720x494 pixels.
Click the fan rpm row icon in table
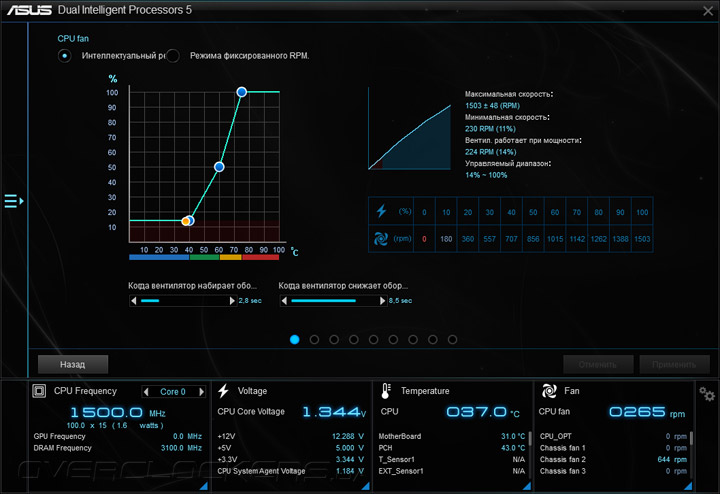point(381,239)
